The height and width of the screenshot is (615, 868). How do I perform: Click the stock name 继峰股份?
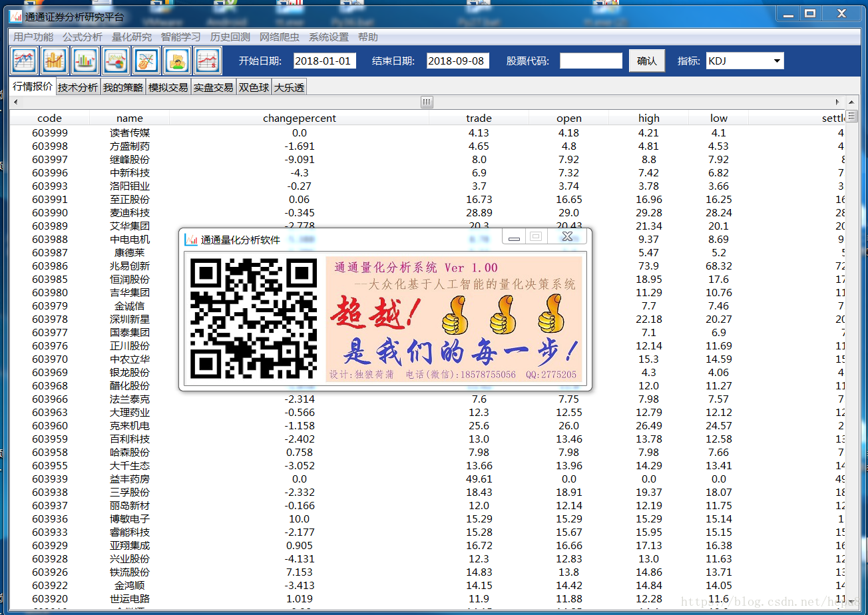click(x=130, y=160)
